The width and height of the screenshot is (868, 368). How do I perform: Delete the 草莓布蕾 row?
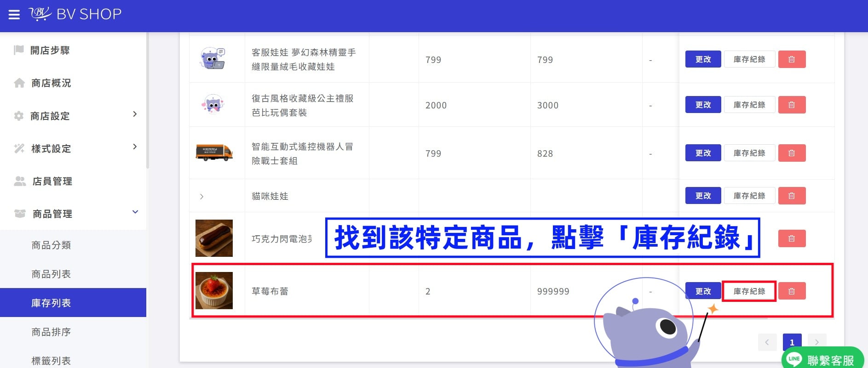pyautogui.click(x=792, y=291)
